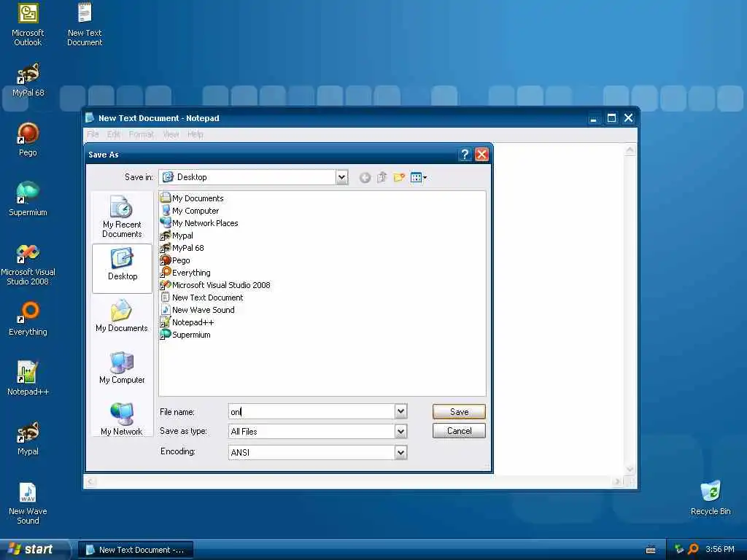Open the Save in location dropdown
The image size is (747, 560).
click(341, 177)
